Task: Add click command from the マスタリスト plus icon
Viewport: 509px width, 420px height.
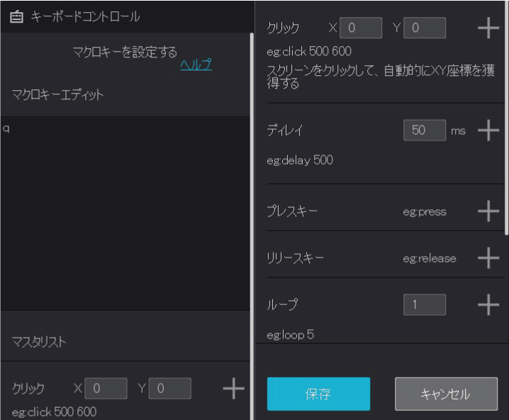Action: point(233,388)
